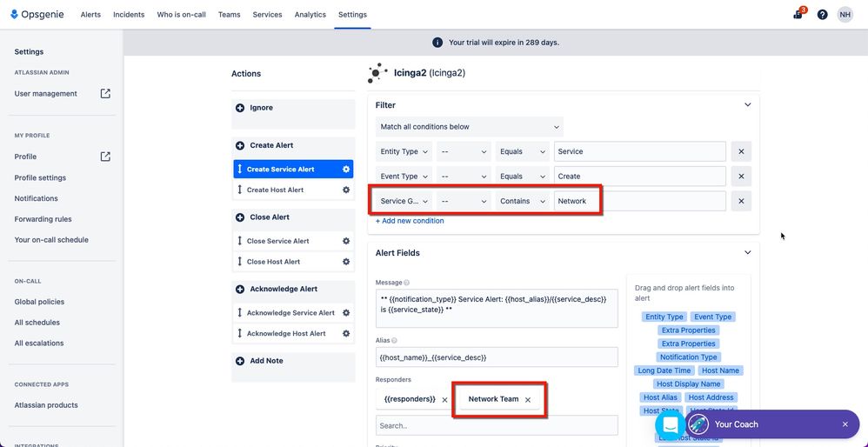868x447 pixels.
Task: Collapse the Alert Fields section
Action: [747, 252]
